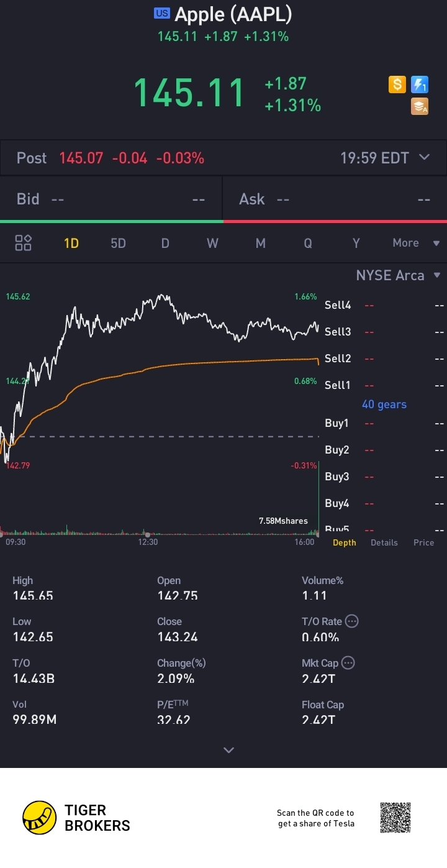Tap the Buy2 order book row
The image size is (447, 868).
(385, 450)
